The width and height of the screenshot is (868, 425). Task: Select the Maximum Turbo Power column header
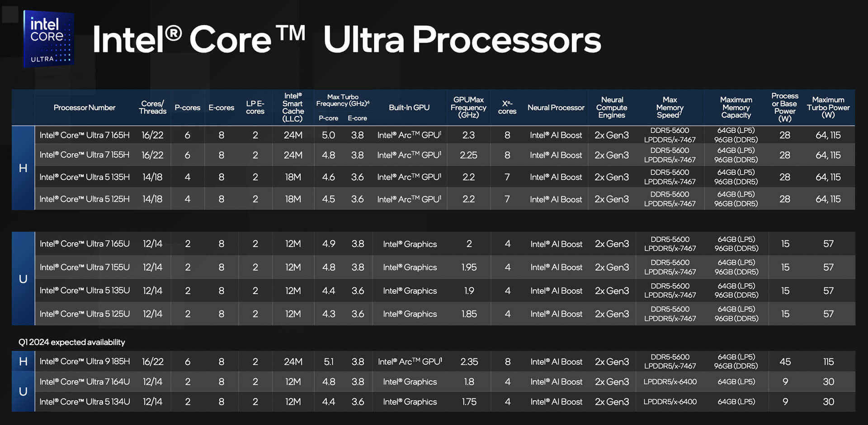pos(828,107)
